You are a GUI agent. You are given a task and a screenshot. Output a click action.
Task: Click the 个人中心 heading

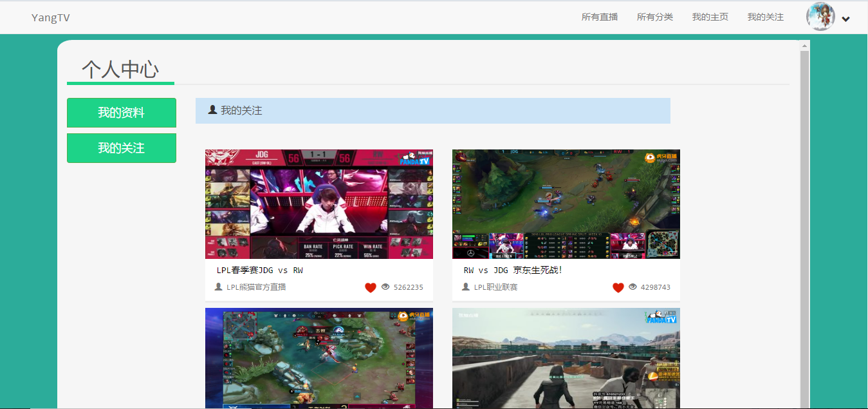point(120,69)
